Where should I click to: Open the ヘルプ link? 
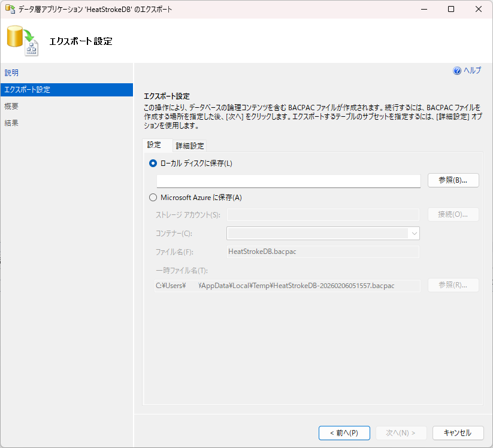472,71
